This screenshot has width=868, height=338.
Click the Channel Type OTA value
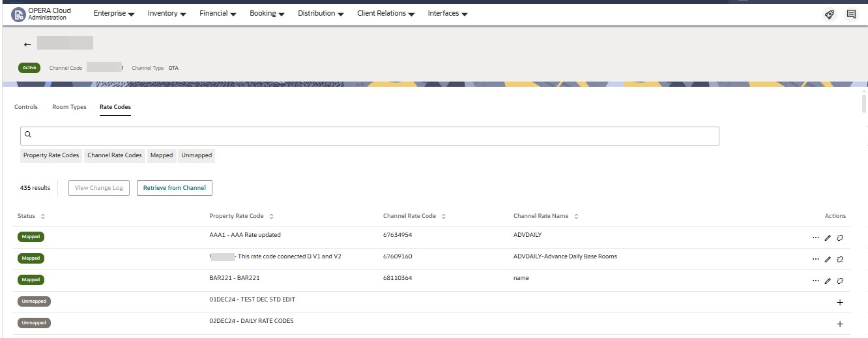coord(173,68)
